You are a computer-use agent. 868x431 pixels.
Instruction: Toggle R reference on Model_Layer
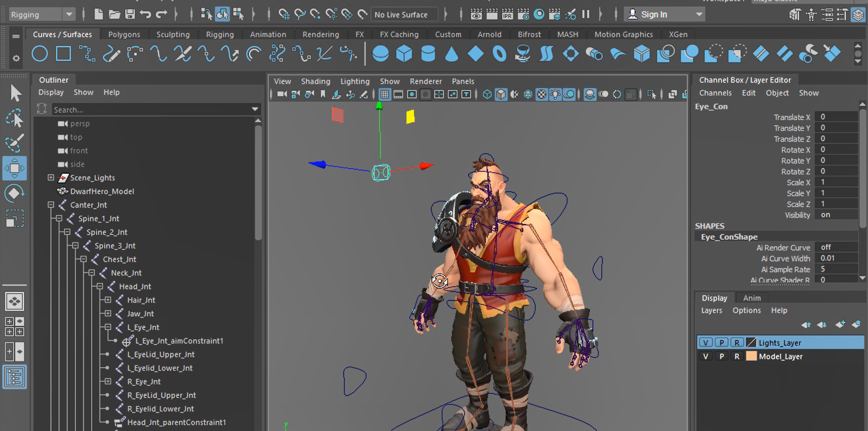coord(737,357)
